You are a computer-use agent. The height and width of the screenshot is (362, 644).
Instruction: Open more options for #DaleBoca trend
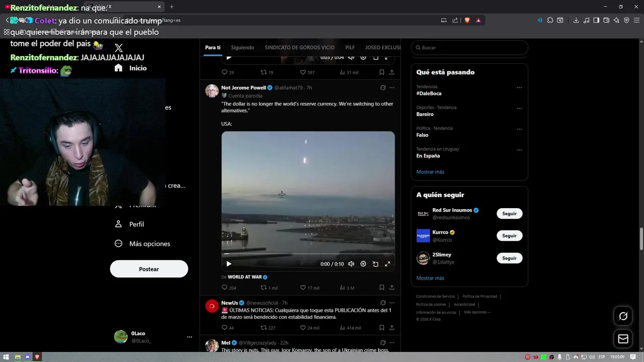point(519,87)
